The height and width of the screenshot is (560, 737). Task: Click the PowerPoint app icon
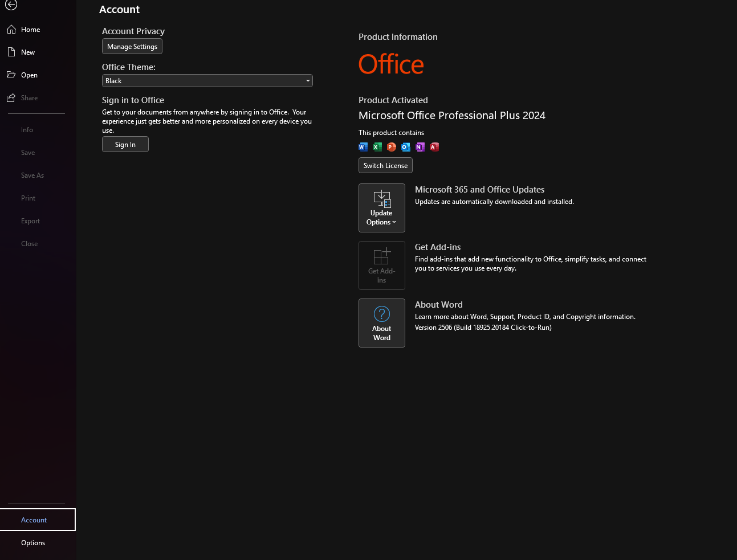click(x=392, y=147)
